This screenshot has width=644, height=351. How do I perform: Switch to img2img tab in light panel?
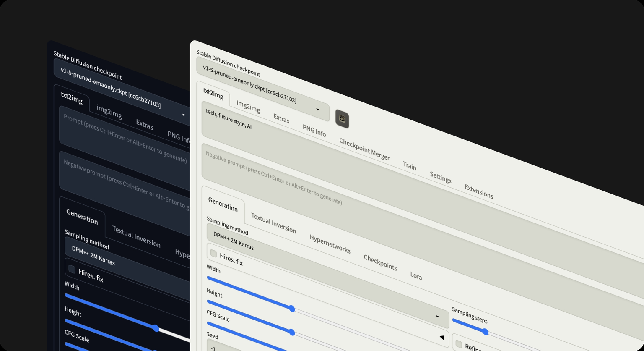[248, 107]
